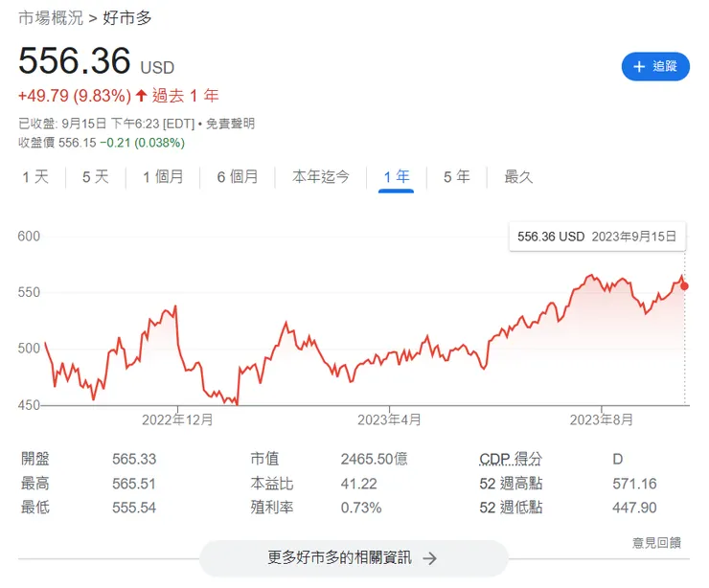
Task: Click the red chart endpoint marker
Action: tap(685, 286)
